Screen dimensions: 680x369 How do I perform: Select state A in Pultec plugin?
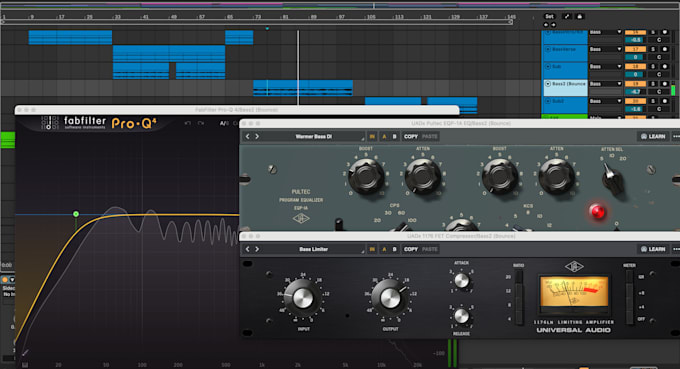(384, 137)
